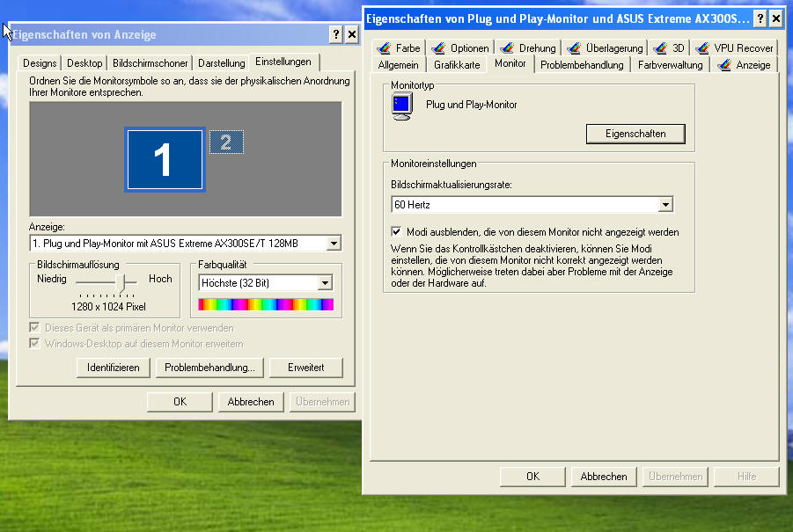Open the Optionen tab with ATI icon
793x532 pixels.
pos(461,48)
